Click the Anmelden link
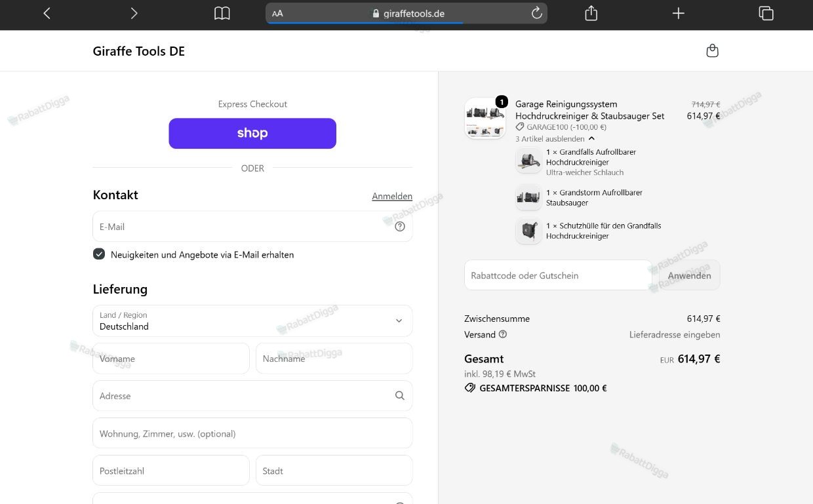The height and width of the screenshot is (504, 813). coord(392,196)
